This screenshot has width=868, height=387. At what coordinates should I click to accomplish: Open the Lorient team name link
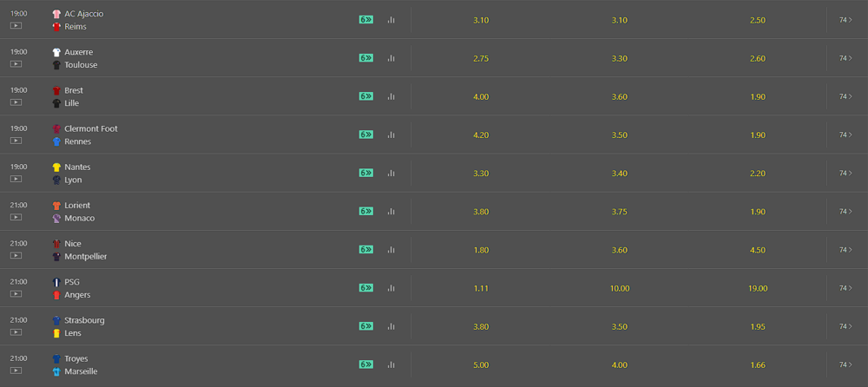(x=77, y=205)
